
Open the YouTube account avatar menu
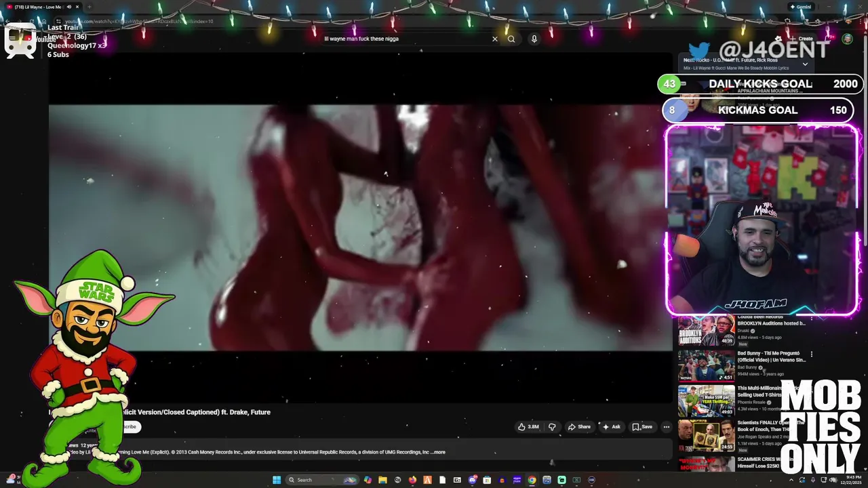847,39
